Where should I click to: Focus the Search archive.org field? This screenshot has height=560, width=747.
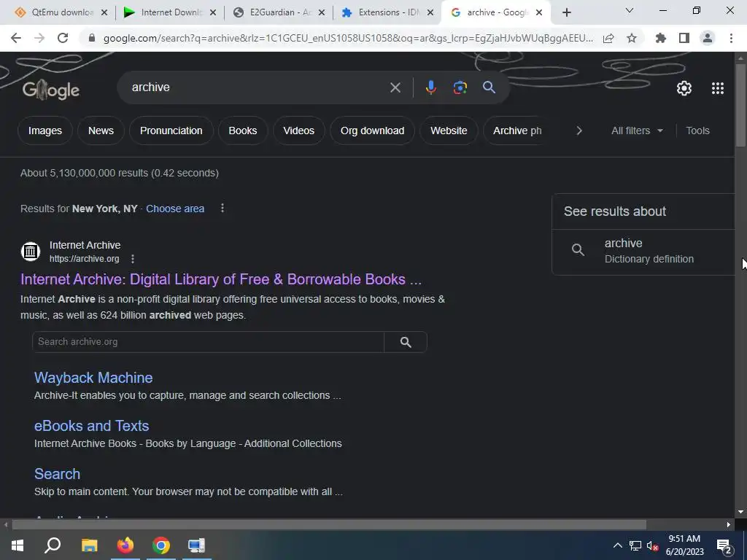(x=208, y=342)
